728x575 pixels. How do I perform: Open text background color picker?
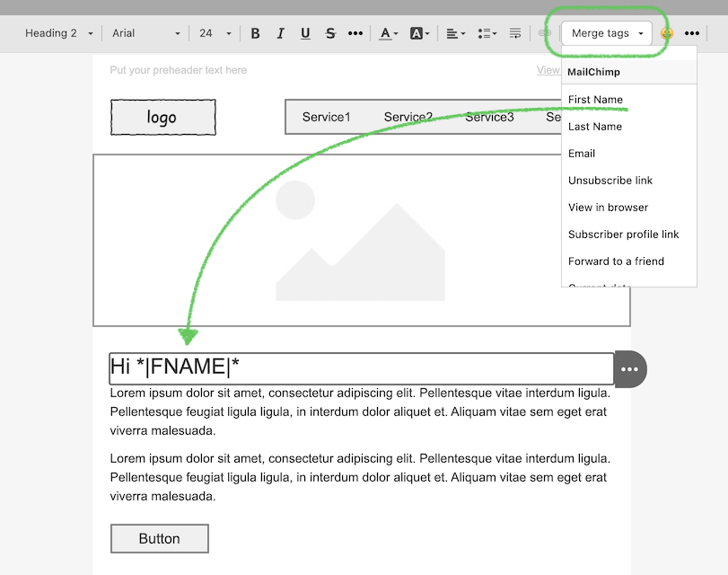[x=419, y=33]
